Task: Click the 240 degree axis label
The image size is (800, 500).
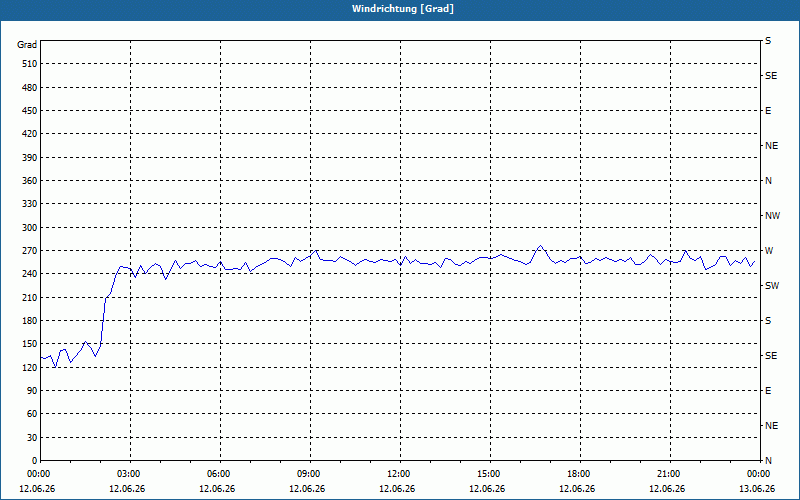Action: (30, 274)
